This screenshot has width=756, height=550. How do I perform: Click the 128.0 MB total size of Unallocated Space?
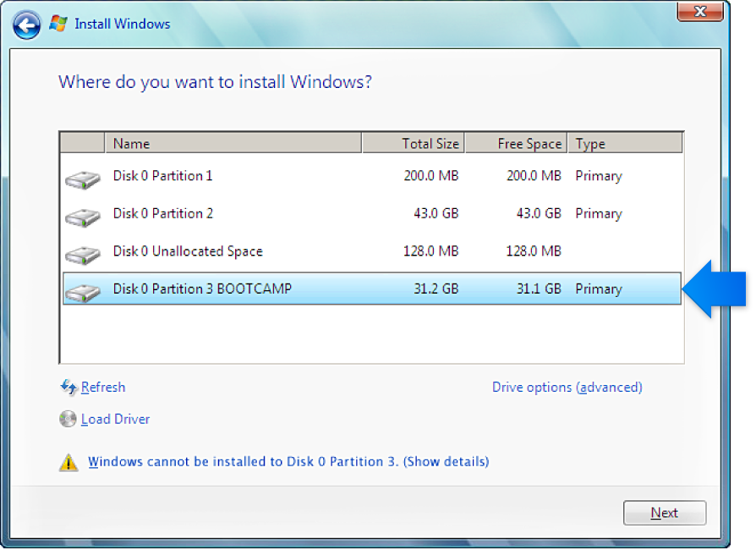click(430, 250)
